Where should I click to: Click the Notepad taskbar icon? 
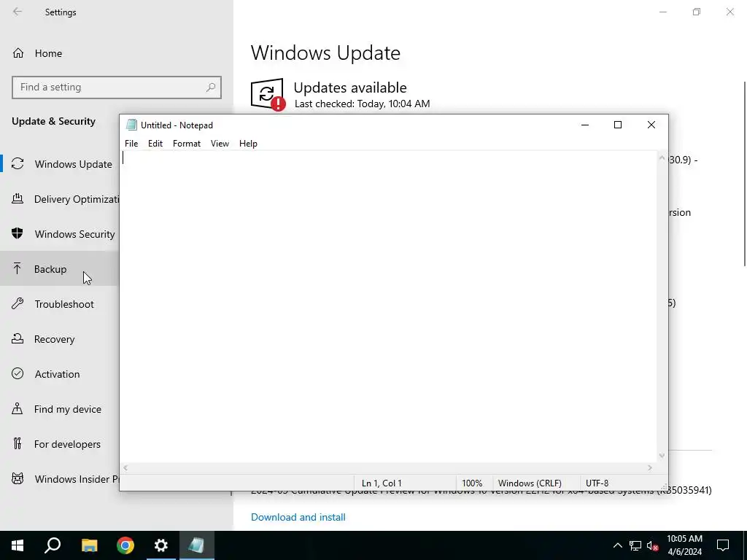[x=196, y=545]
